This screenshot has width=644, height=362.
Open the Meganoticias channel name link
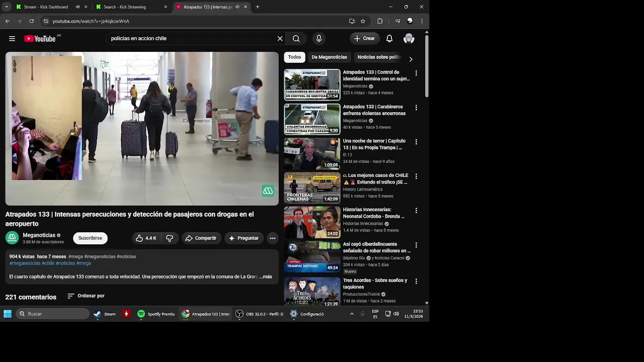[x=39, y=235]
